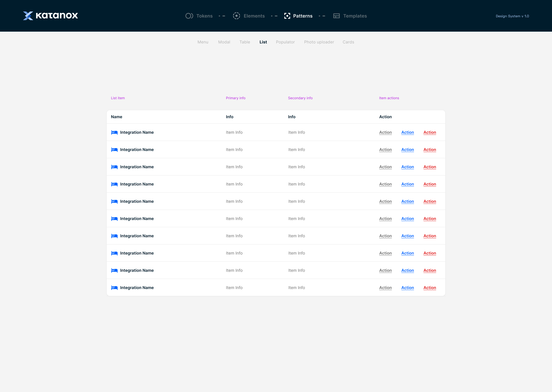
Task: Switch to the Cards sub-tab
Action: point(348,42)
